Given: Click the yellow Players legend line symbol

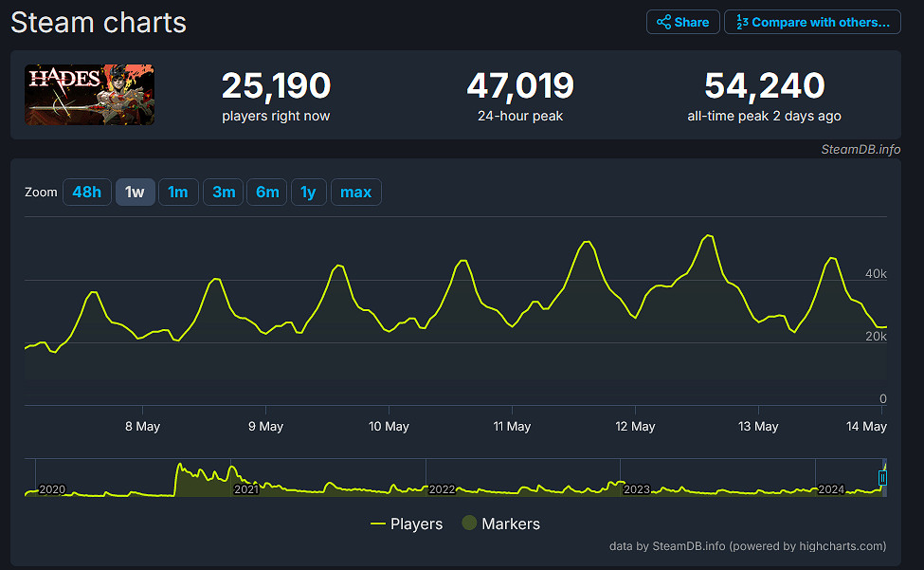Looking at the screenshot, I should 378,524.
